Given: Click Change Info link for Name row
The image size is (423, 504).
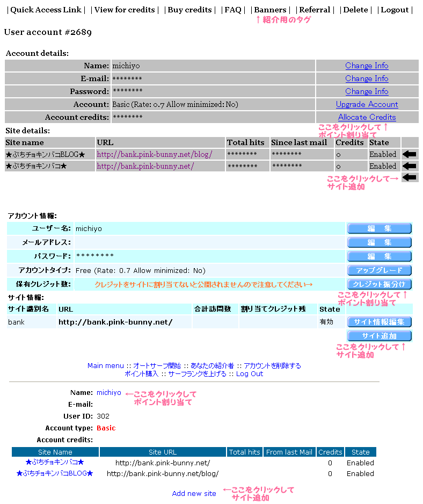Looking at the screenshot, I should click(367, 66).
